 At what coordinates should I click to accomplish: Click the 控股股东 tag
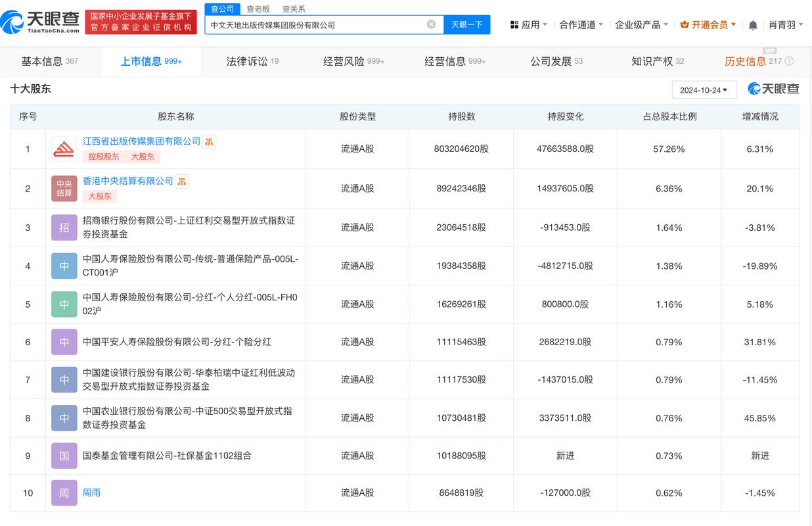[104, 156]
